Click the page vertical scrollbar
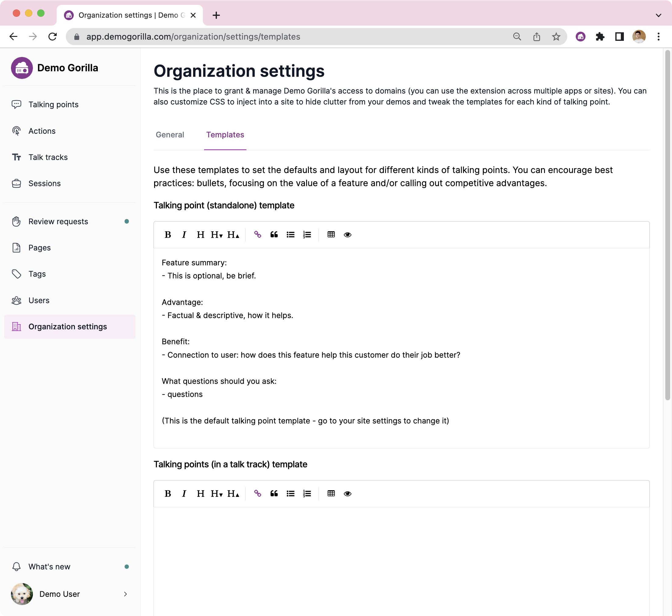This screenshot has width=672, height=616. [x=667, y=225]
